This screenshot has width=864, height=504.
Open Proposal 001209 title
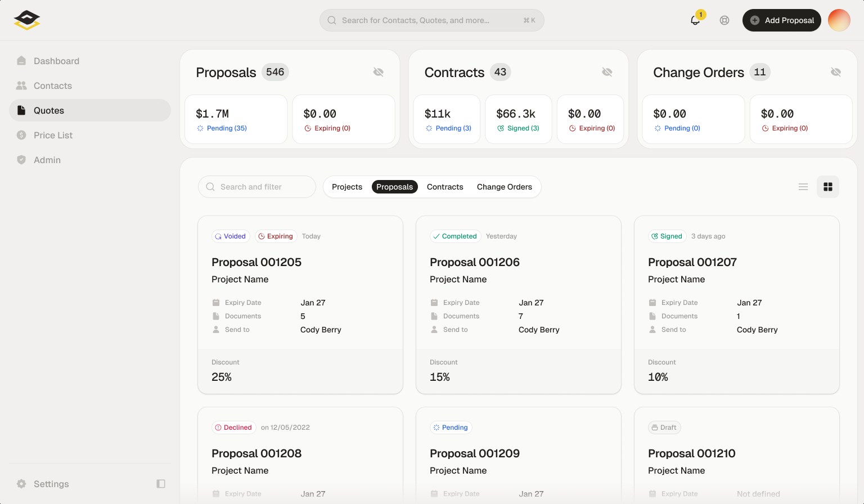(475, 453)
